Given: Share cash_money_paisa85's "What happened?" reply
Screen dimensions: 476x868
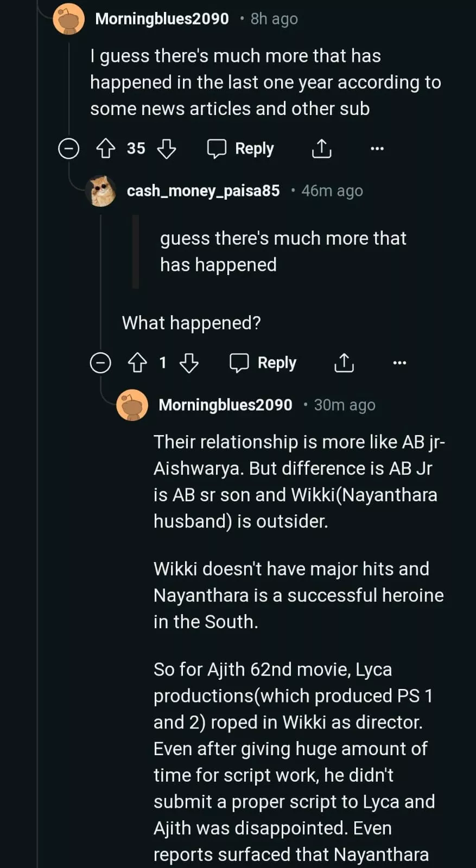Looking at the screenshot, I should click(x=344, y=362).
